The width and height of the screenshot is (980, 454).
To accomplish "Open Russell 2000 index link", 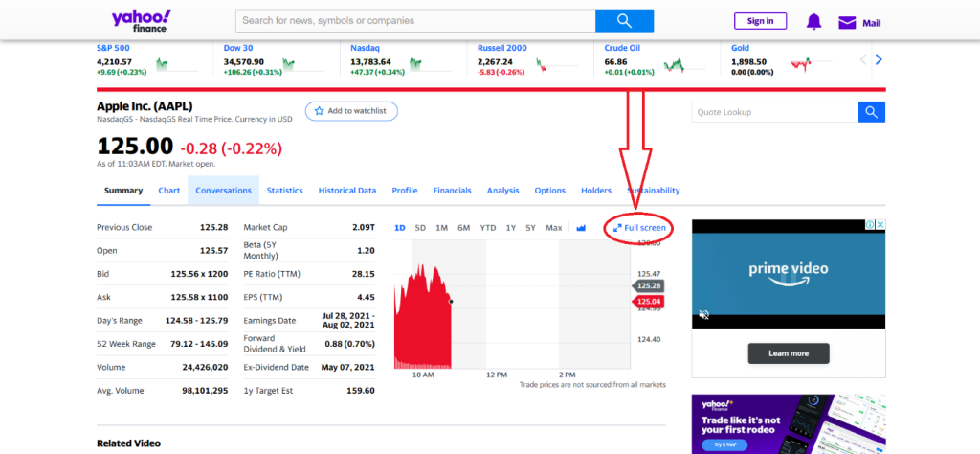I will [501, 48].
